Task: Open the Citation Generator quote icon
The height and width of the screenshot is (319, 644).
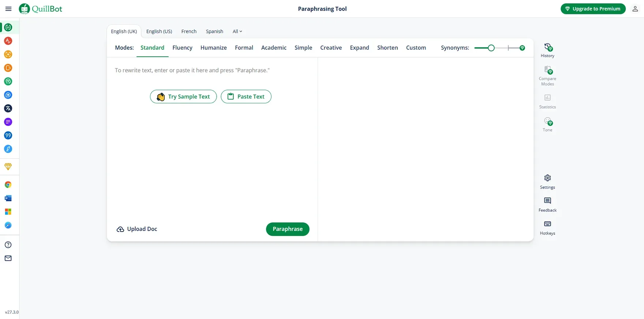Action: coord(8,136)
